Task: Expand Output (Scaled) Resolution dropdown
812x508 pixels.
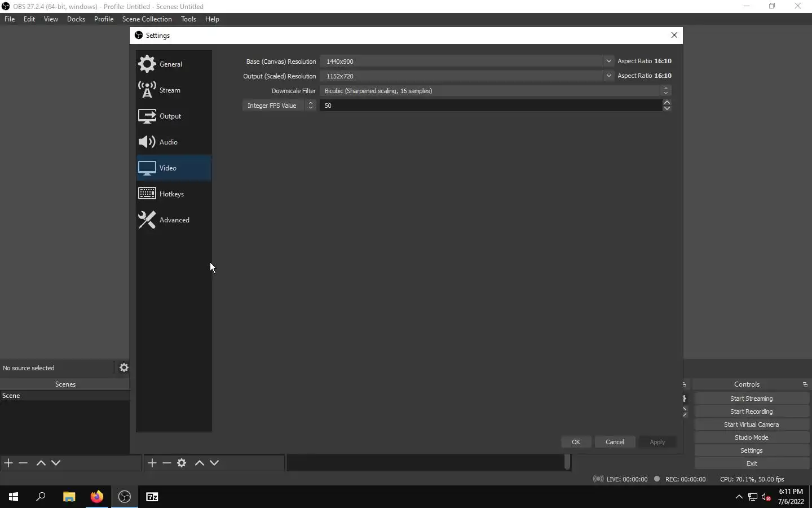Action: pos(608,76)
